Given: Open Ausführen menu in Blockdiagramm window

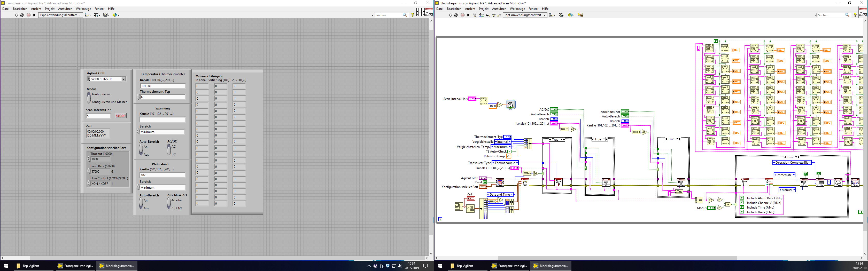Looking at the screenshot, I should coord(499,9).
